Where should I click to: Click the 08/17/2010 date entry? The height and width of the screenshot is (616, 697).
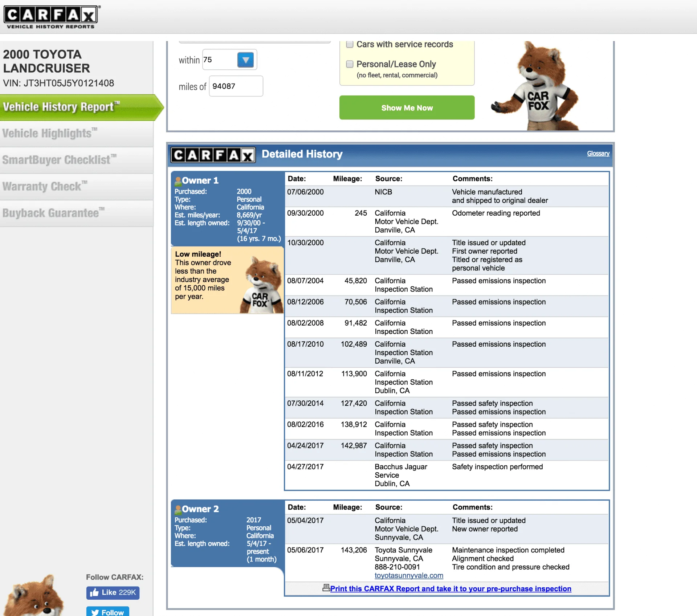(305, 344)
